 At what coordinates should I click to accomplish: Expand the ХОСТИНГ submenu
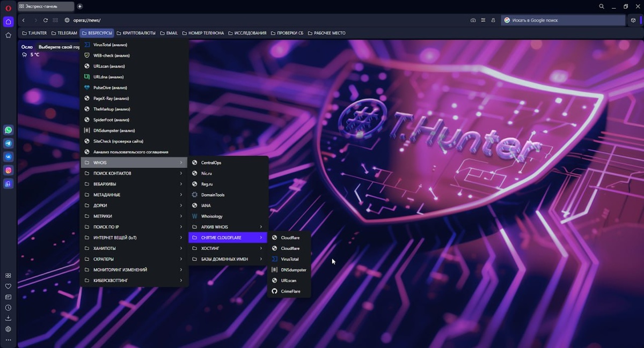228,248
